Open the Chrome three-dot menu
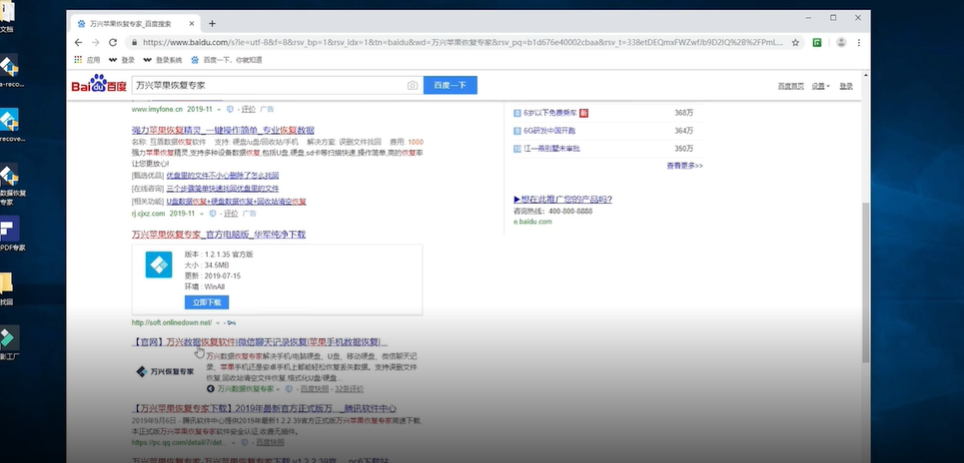 (859, 42)
